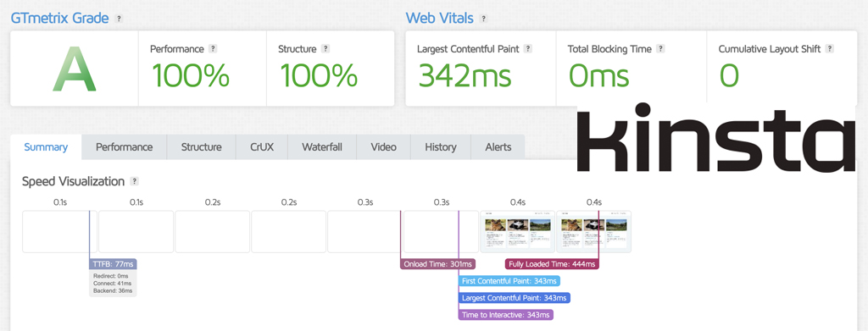Click the Cumulative Layout Shift 0 value
This screenshot has width=868, height=331.
(x=729, y=75)
